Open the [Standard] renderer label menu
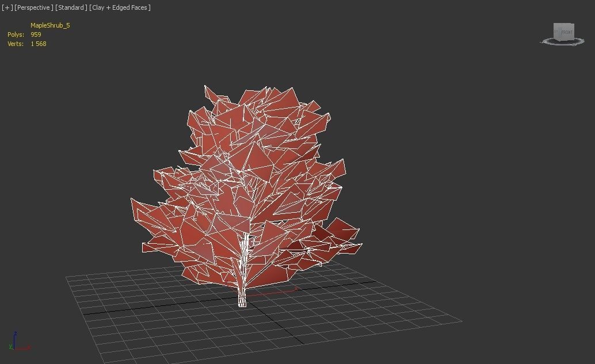The height and width of the screenshot is (364, 595). pyautogui.click(x=70, y=7)
